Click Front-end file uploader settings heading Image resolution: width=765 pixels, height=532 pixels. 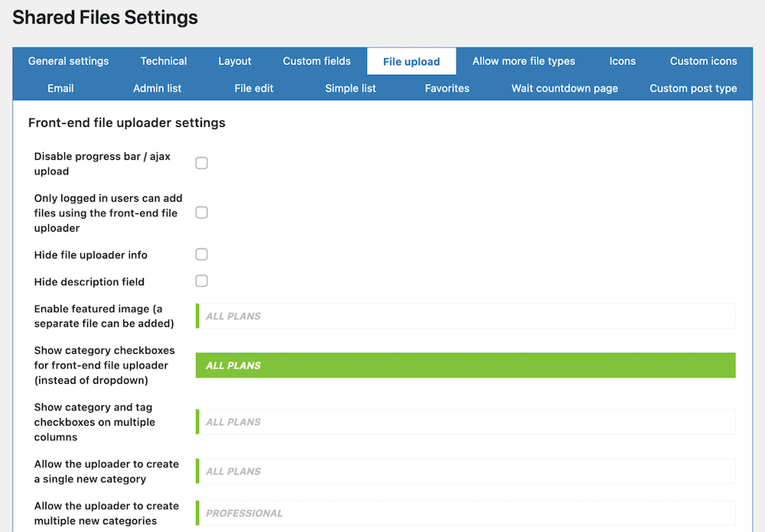click(127, 122)
